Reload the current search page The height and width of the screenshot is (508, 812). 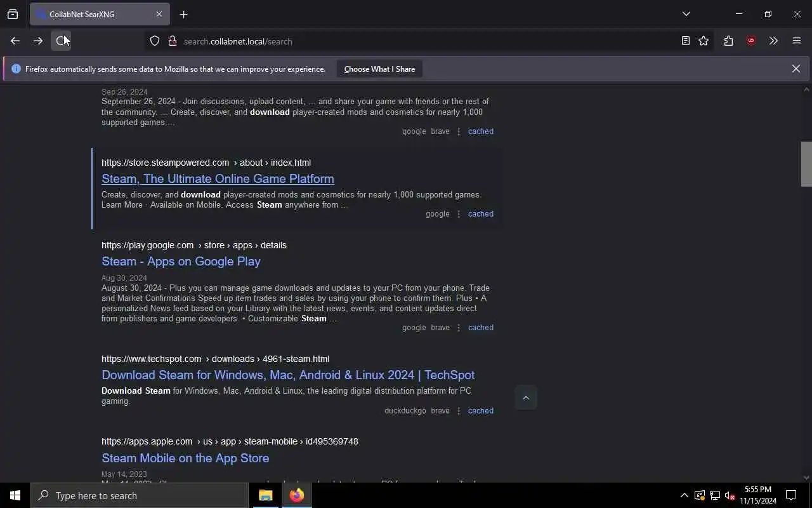[61, 41]
